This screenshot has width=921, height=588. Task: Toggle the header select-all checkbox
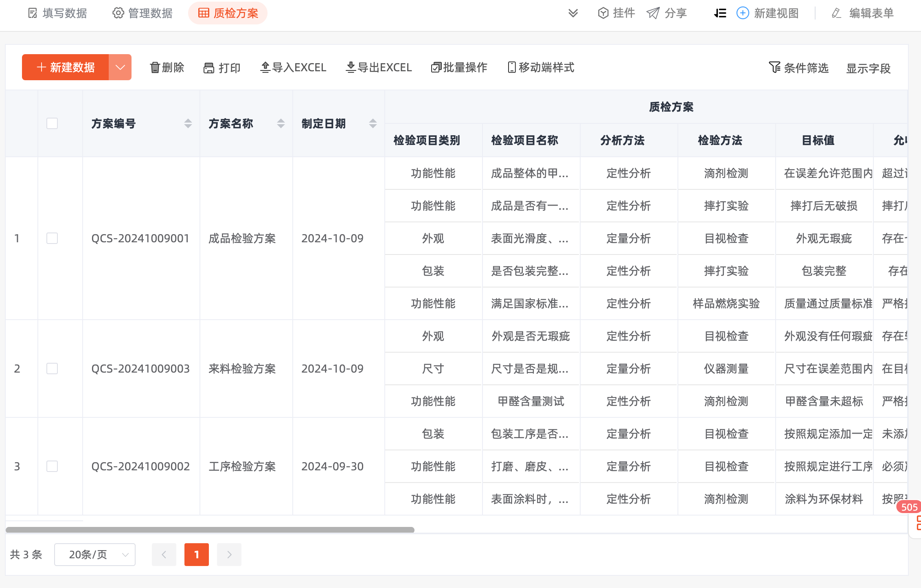pos(52,123)
